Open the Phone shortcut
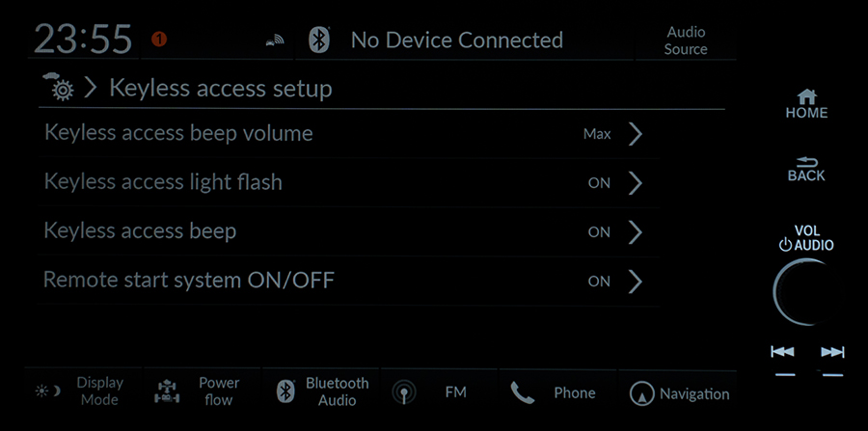 click(x=558, y=392)
